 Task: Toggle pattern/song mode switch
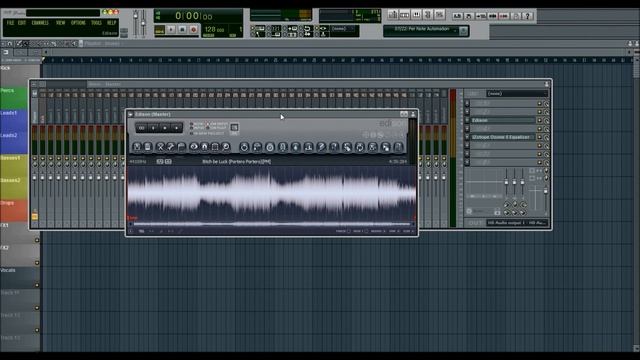[159, 29]
